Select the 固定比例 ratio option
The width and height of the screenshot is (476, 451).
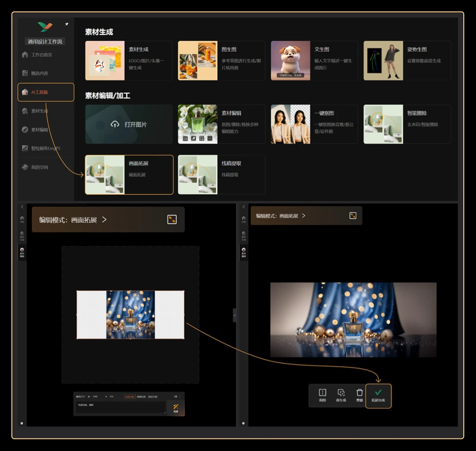[x=152, y=396]
